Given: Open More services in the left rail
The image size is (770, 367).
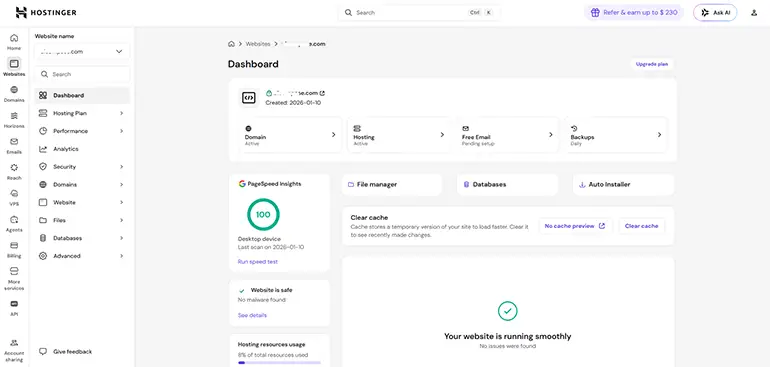Looking at the screenshot, I should pyautogui.click(x=14, y=279).
